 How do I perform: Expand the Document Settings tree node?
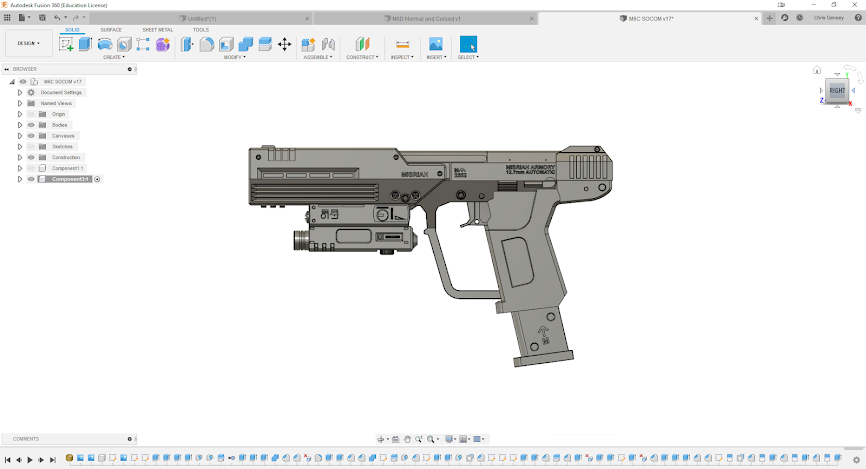tap(19, 92)
